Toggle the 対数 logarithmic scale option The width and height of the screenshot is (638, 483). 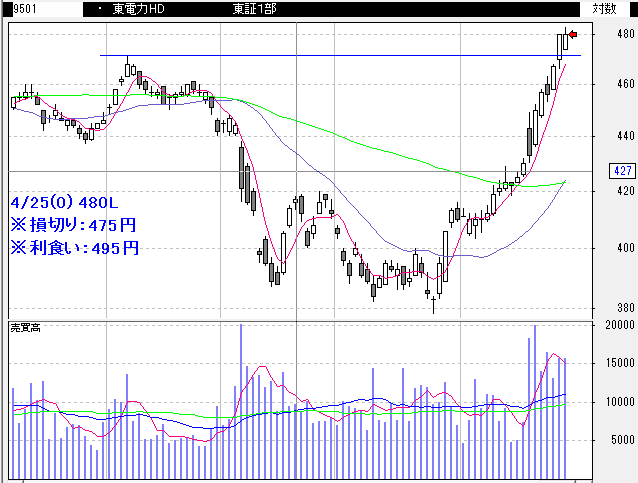604,9
